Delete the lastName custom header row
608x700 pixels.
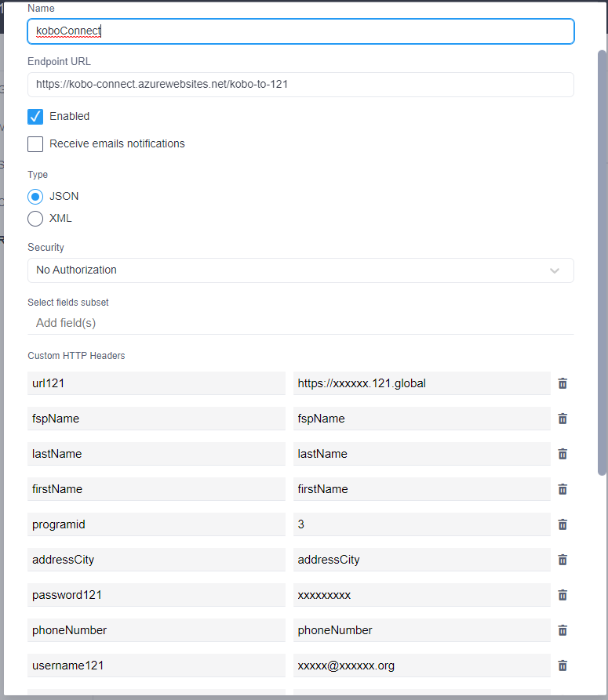[562, 454]
